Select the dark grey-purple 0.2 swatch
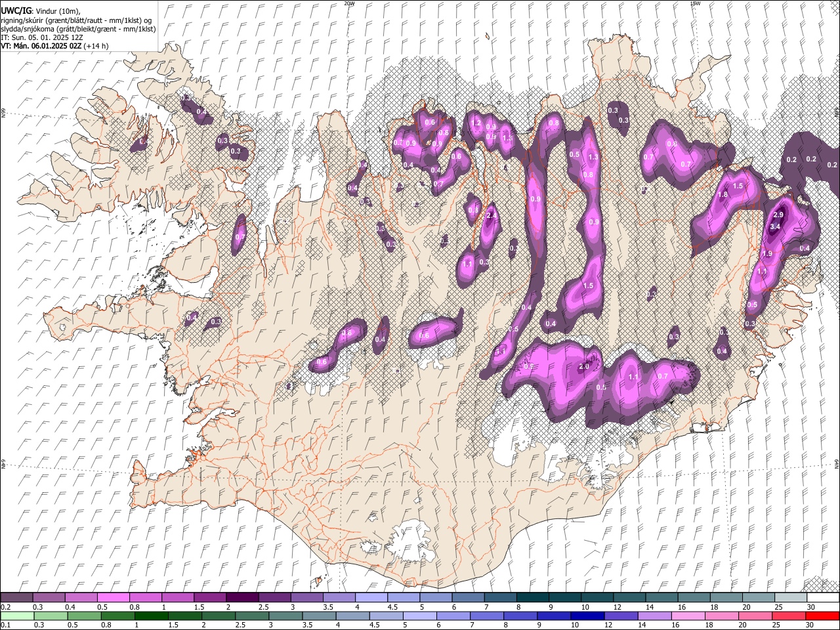Viewport: 840px width, 630px height. pos(16,598)
